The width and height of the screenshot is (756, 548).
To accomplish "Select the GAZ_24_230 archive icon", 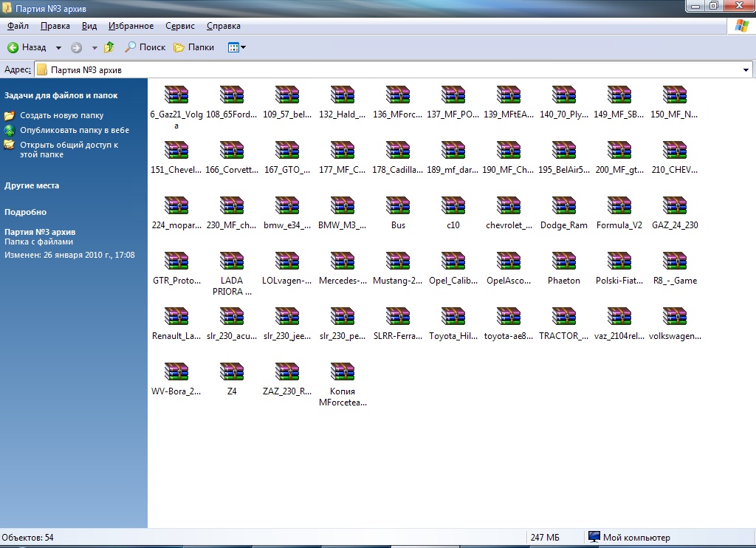I will (675, 205).
